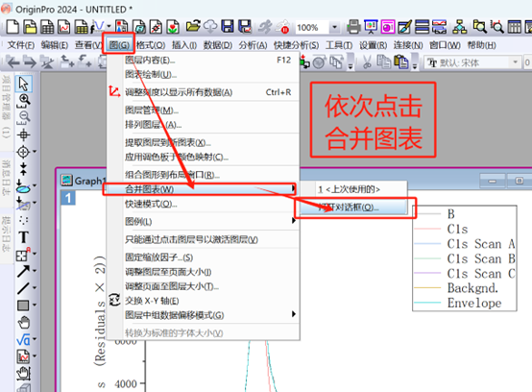Screen dimensions: 532x392
Task: Open the zoom percentage 100% dropdown
Action: [334, 27]
